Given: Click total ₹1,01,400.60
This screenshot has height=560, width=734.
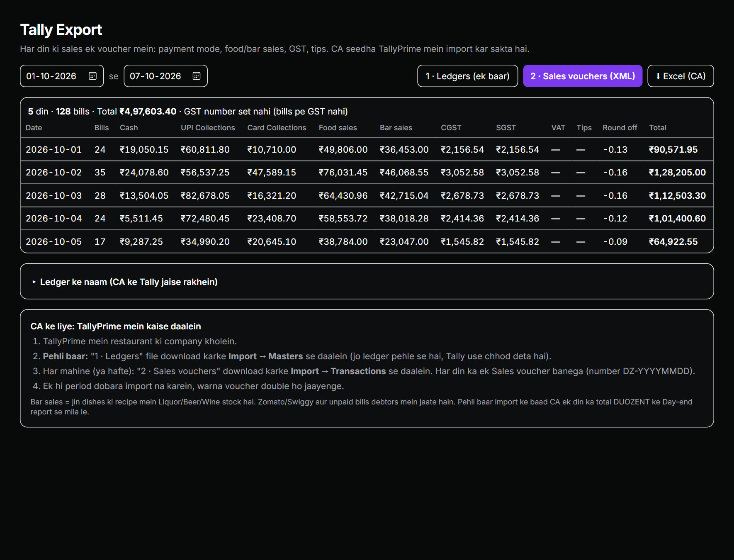Looking at the screenshot, I should (x=677, y=218).
